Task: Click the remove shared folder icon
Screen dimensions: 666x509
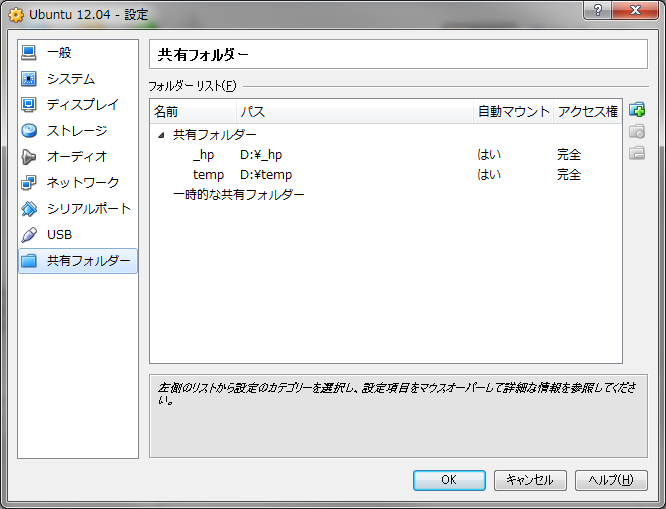Action: point(637,153)
